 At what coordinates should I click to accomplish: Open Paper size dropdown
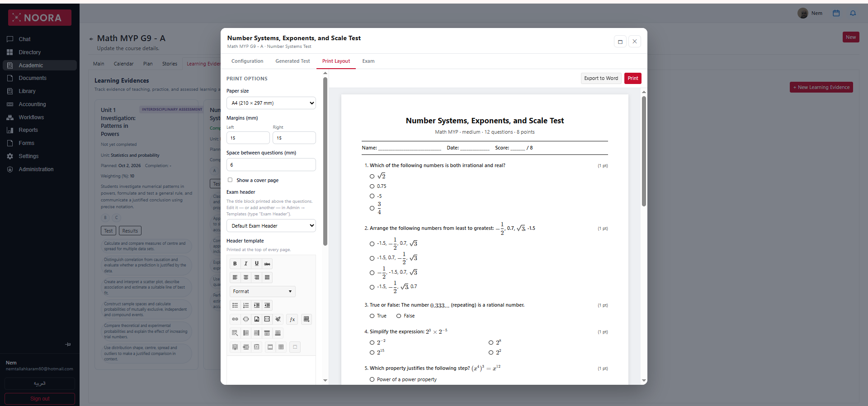[271, 103]
